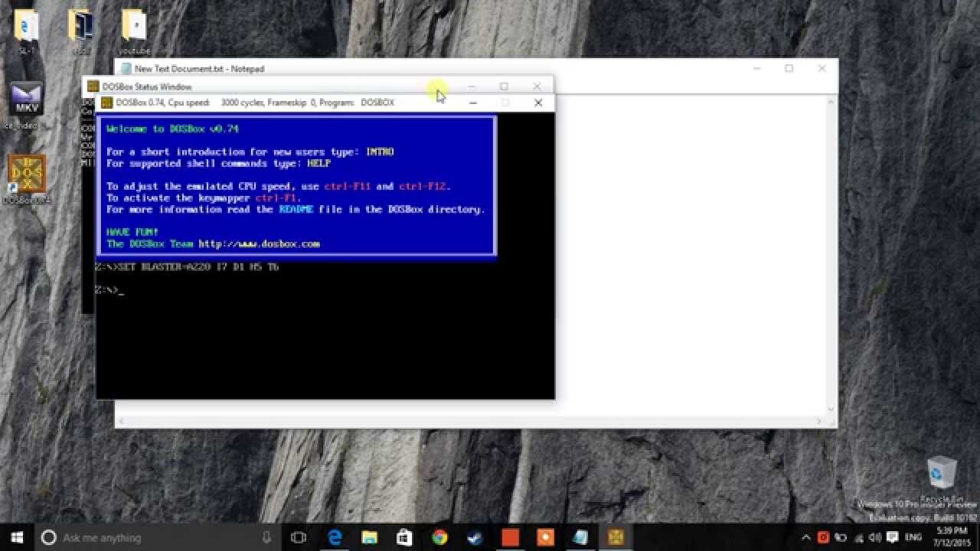The height and width of the screenshot is (551, 980).
Task: Click the DOSBox Status Window title icon
Action: [93, 86]
